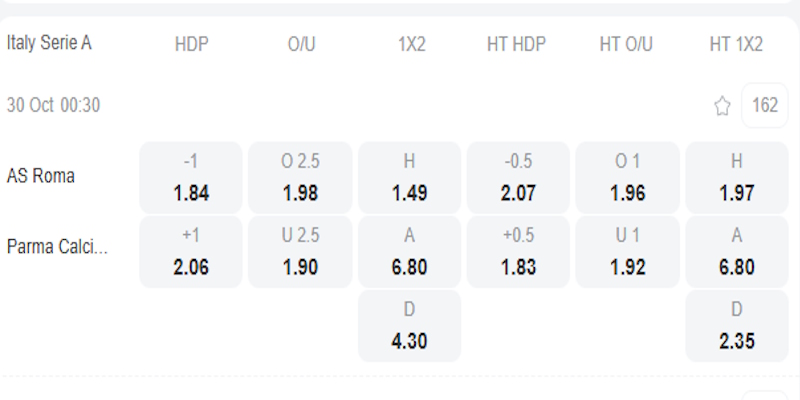Click the 30 Oct 00:30 match time
Image resolution: width=800 pixels, height=400 pixels.
point(53,105)
